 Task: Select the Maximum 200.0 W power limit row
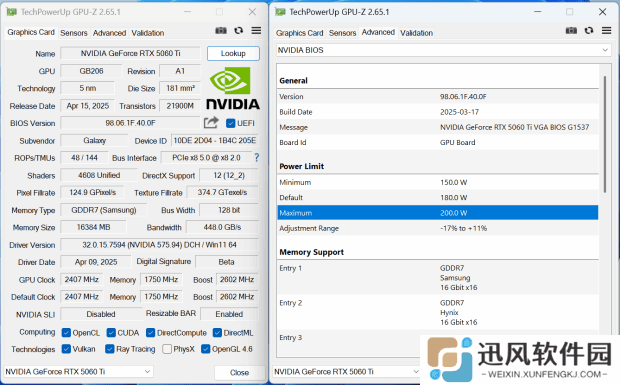point(438,213)
